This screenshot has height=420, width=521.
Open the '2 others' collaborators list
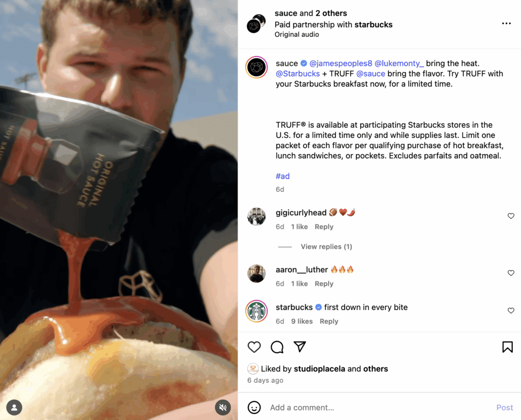(x=331, y=13)
